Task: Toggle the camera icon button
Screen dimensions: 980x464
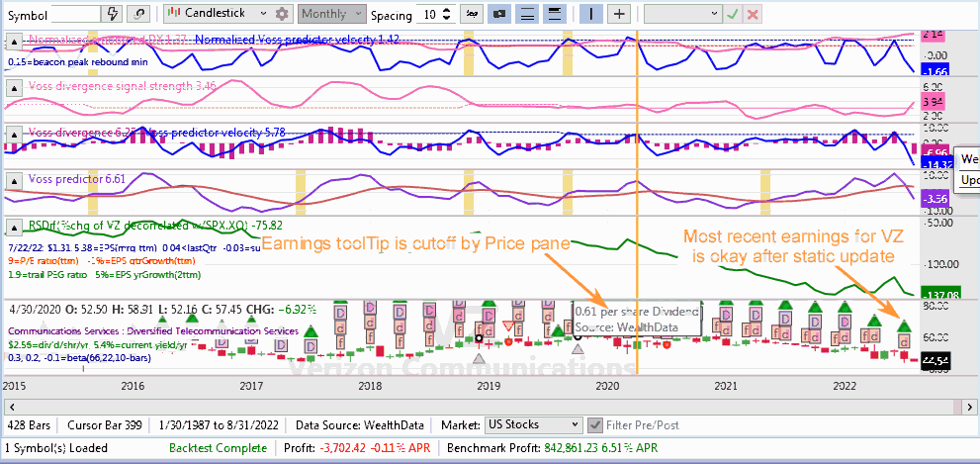Action: (x=499, y=14)
